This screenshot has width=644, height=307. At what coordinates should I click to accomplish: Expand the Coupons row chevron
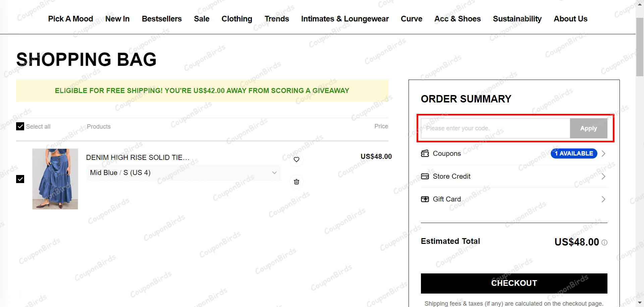point(603,153)
